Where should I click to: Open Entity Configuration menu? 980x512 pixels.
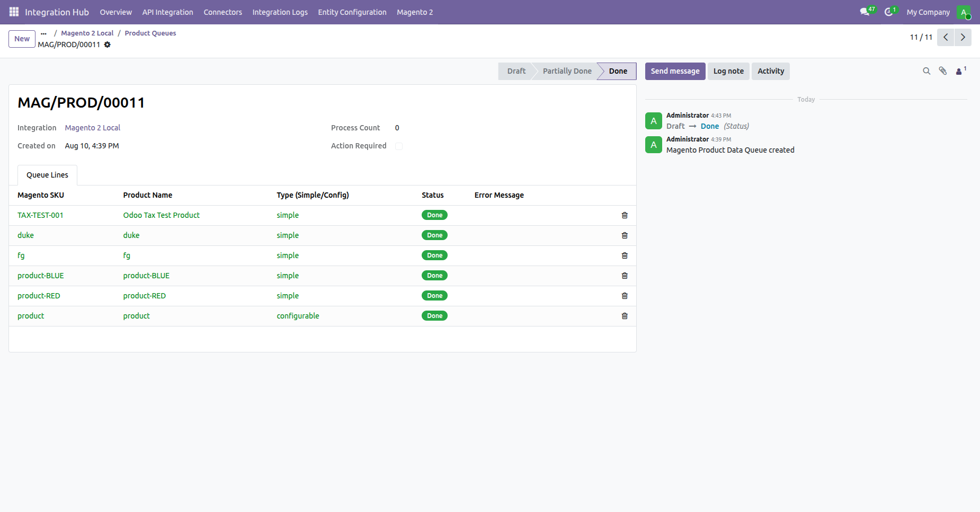coord(352,12)
